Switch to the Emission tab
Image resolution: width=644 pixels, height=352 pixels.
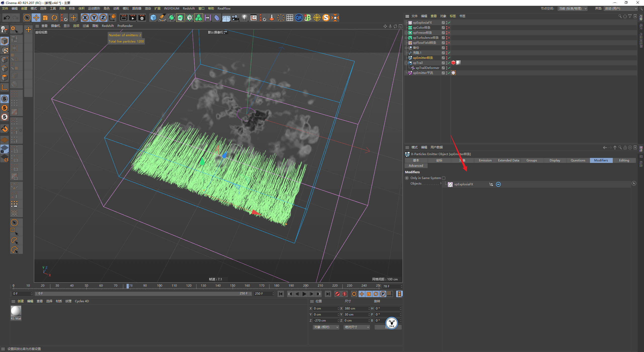(x=485, y=160)
